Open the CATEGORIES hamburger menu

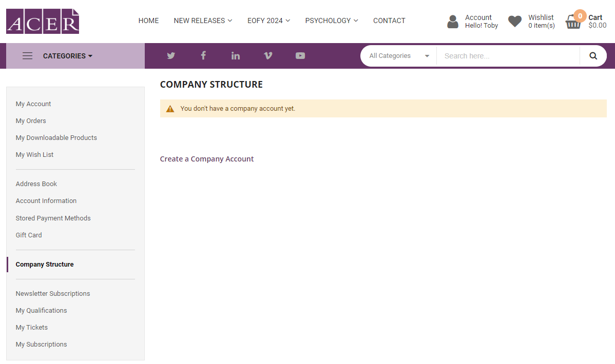(x=28, y=55)
